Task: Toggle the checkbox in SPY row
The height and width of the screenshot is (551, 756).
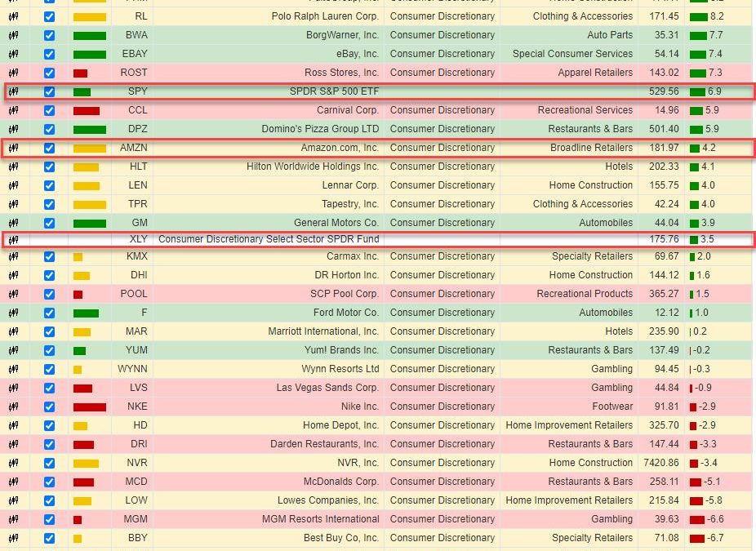Action: point(49,91)
